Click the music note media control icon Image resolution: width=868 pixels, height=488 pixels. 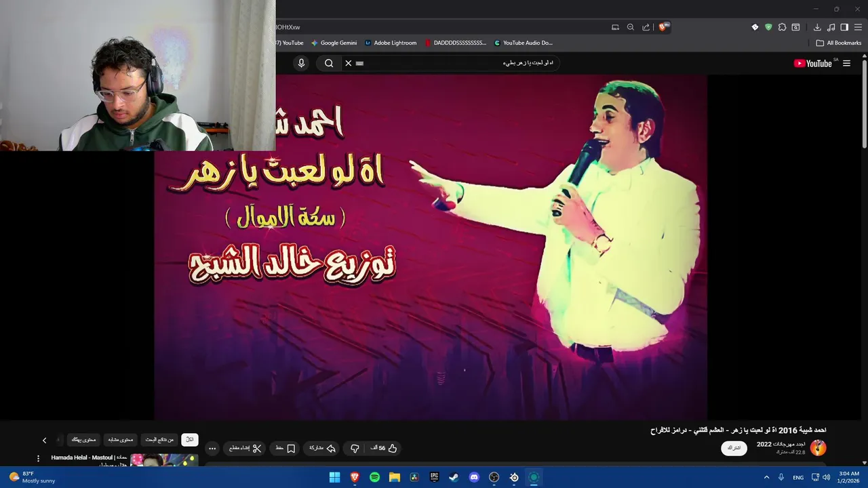[x=831, y=27]
